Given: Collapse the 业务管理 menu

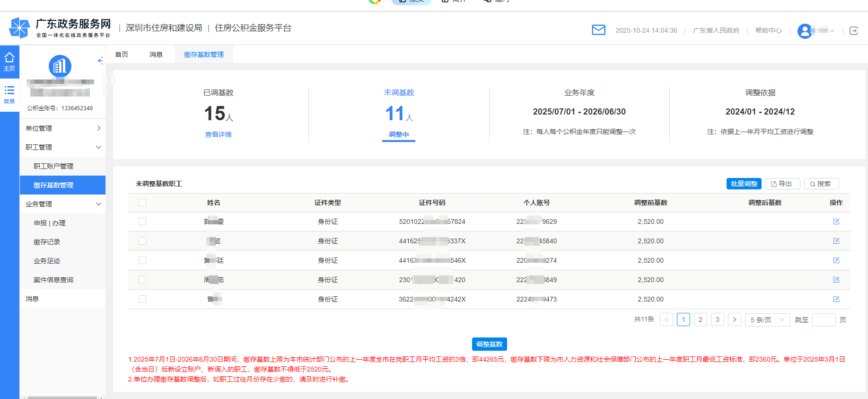Looking at the screenshot, I should point(62,204).
